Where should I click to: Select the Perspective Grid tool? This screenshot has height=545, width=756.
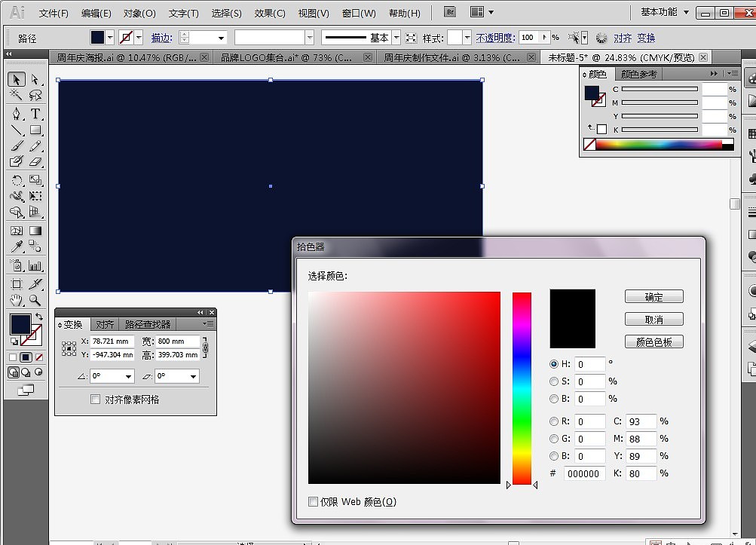click(x=35, y=212)
